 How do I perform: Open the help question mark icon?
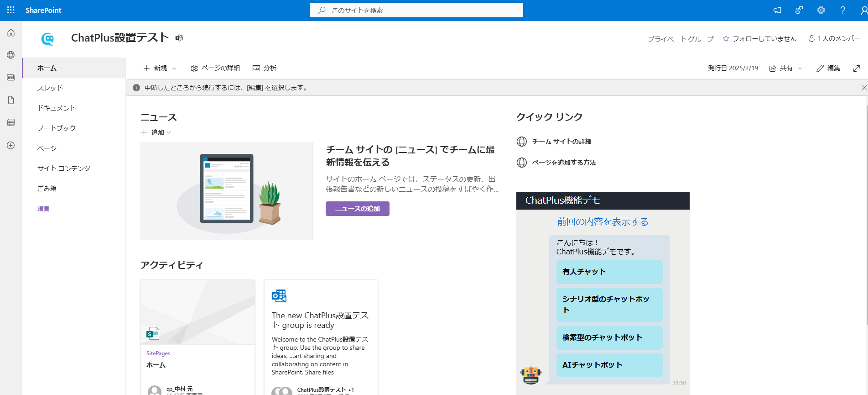[x=843, y=10]
